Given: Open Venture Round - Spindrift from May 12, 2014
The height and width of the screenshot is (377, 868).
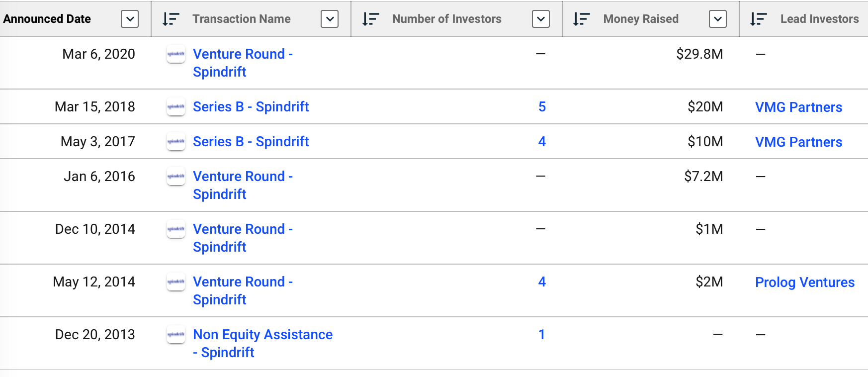Looking at the screenshot, I should [x=243, y=290].
